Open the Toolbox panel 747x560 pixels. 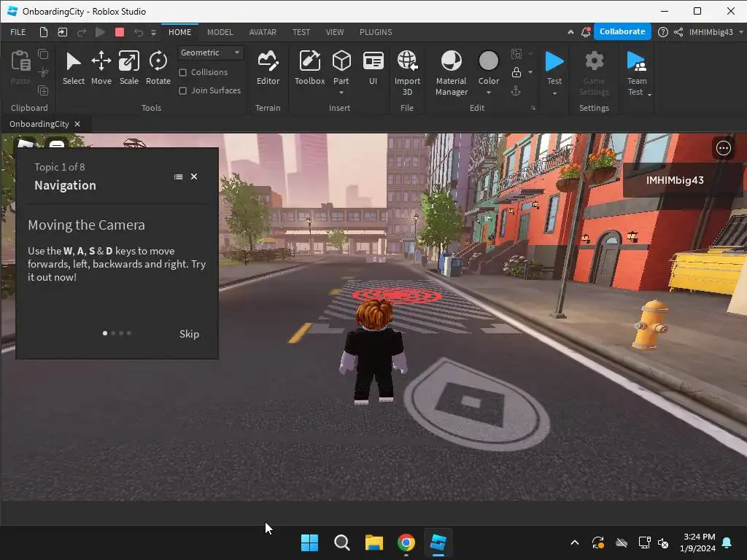point(309,68)
